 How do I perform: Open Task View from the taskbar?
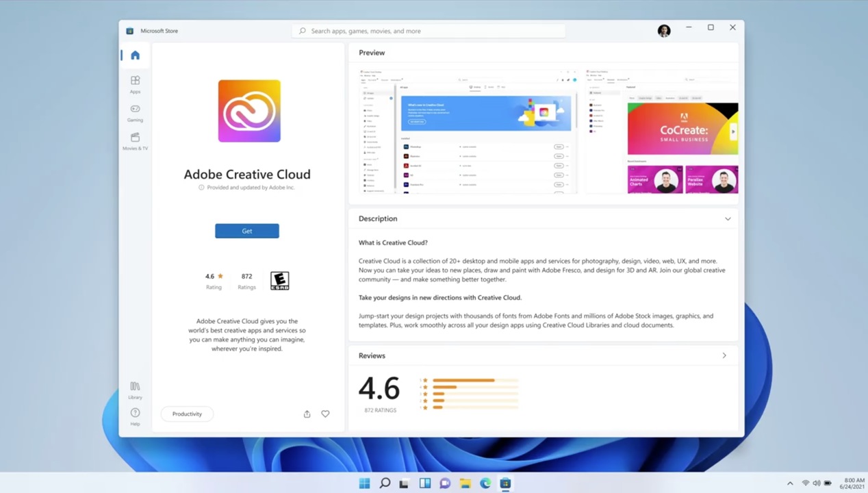[405, 483]
